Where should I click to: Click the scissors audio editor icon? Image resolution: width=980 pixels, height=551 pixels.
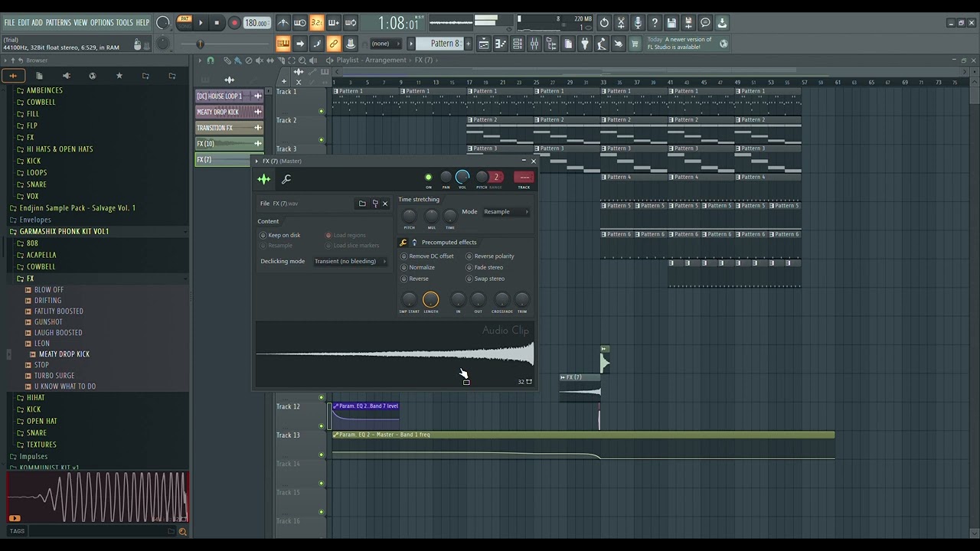[621, 23]
